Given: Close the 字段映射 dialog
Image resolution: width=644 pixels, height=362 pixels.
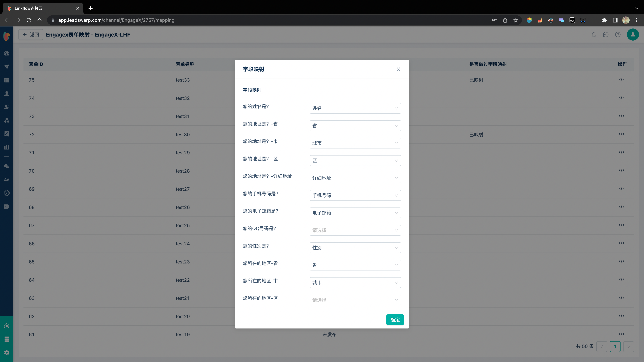Looking at the screenshot, I should coord(398,69).
